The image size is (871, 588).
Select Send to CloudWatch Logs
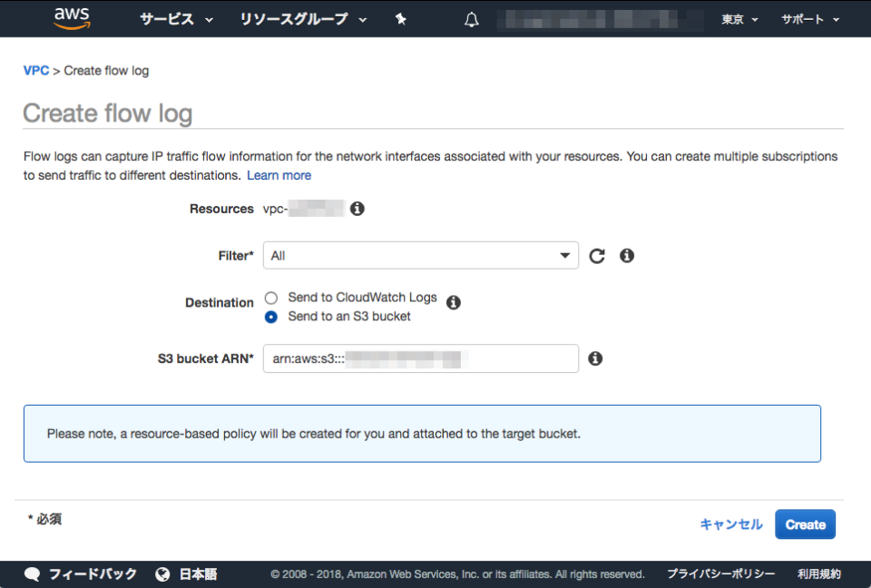[x=270, y=298]
